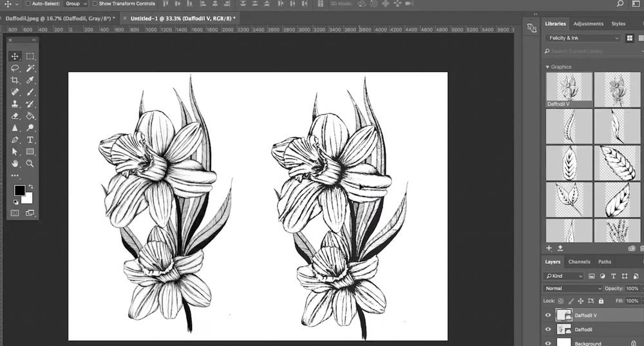Switch to the Paths tab
Screen dimensions: 644x346
(x=605, y=262)
